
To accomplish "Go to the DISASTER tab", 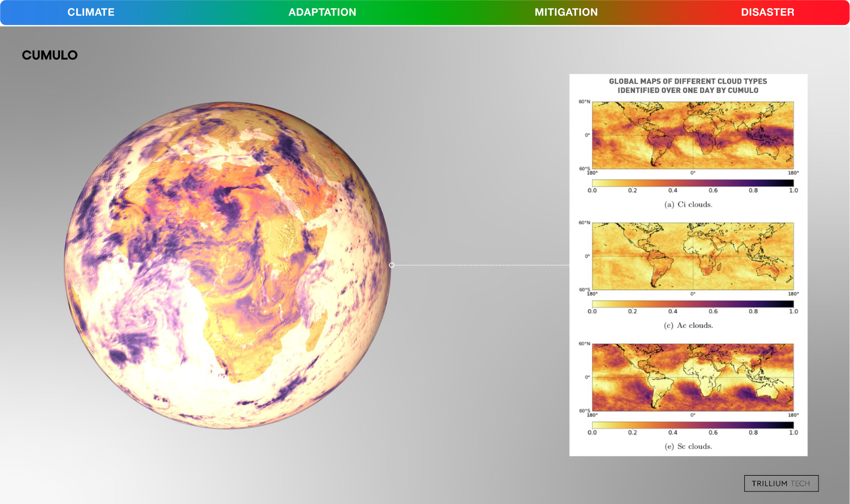I will 768,12.
